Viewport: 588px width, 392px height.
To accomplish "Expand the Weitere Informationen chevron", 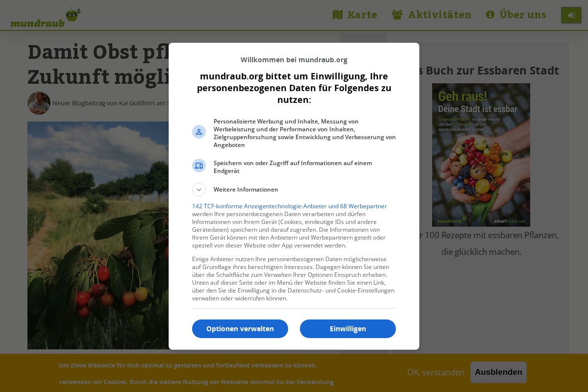I will (199, 190).
